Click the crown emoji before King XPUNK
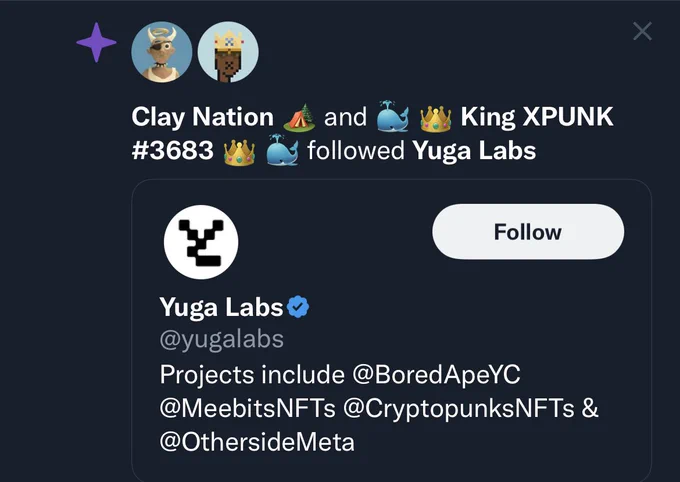 coord(435,118)
